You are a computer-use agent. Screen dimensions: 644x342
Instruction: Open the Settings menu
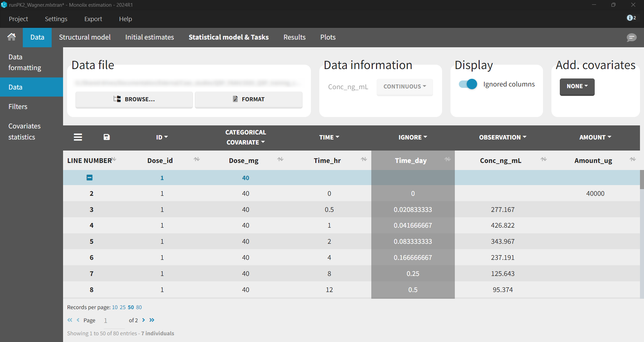(x=56, y=19)
